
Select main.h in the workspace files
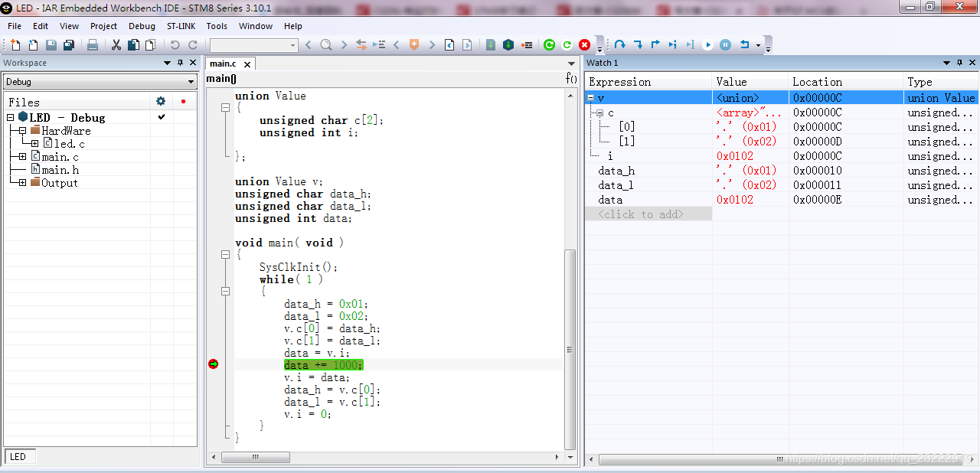click(x=60, y=170)
